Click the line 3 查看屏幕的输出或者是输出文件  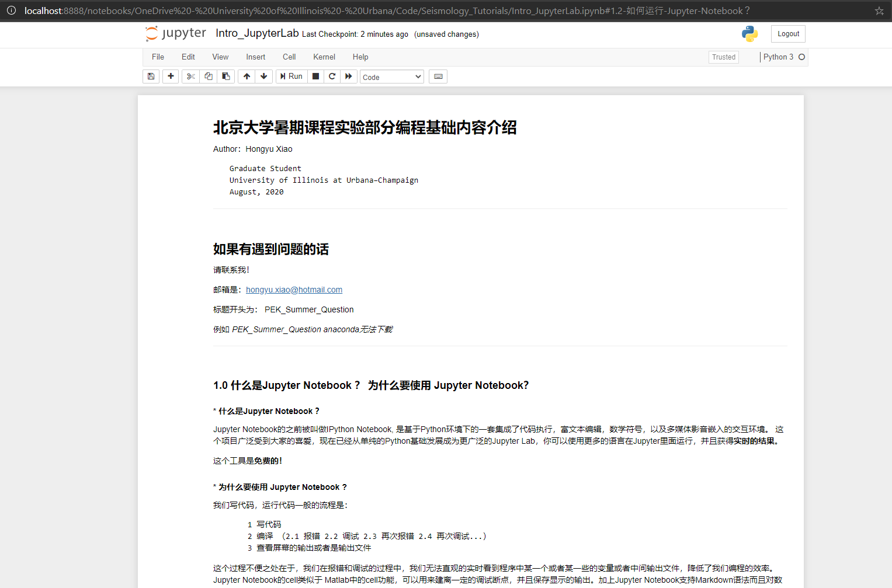pyautogui.click(x=309, y=548)
